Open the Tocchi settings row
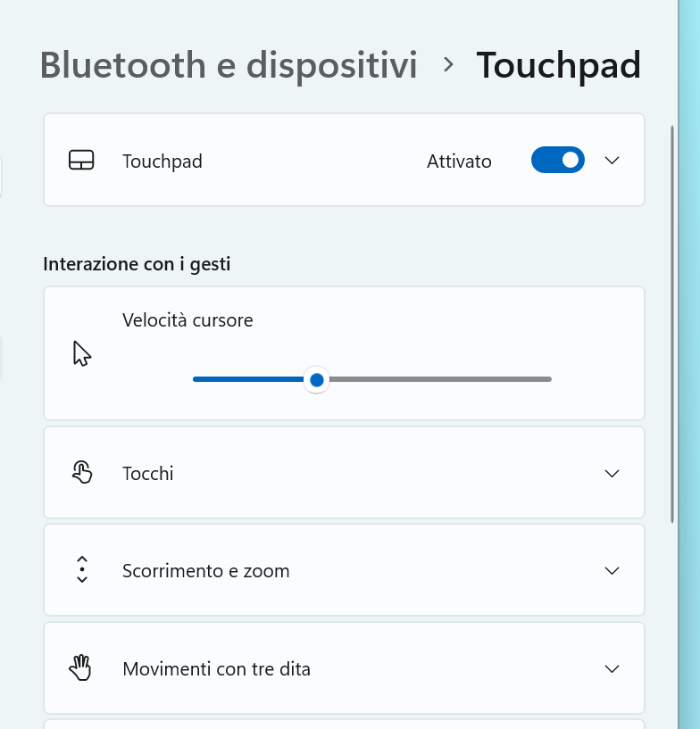This screenshot has height=729, width=700. click(x=344, y=473)
